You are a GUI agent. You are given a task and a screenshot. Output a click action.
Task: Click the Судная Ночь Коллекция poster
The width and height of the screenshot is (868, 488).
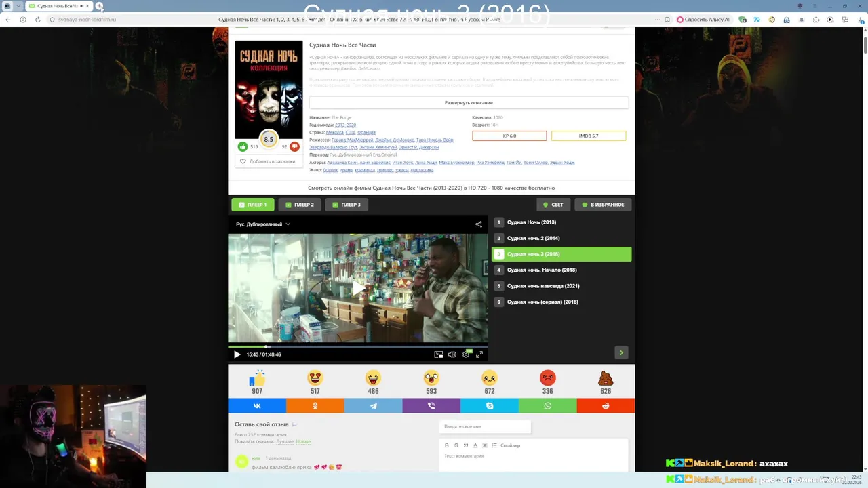click(x=269, y=89)
